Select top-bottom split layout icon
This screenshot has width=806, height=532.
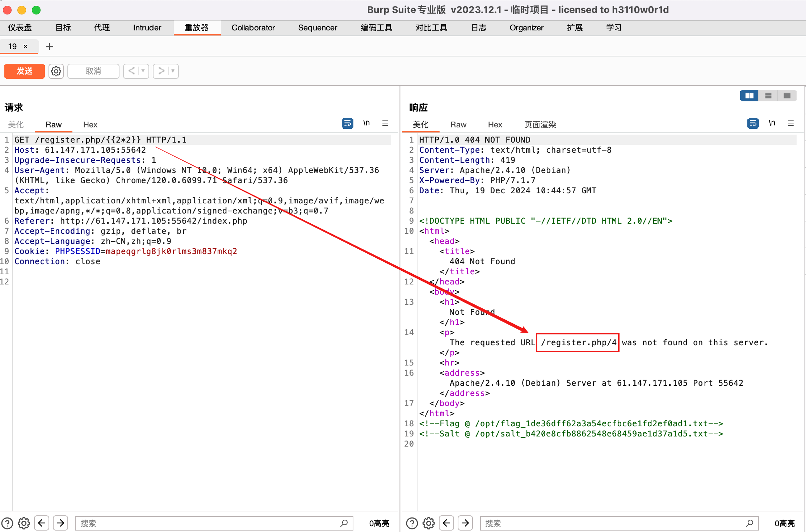coord(768,96)
